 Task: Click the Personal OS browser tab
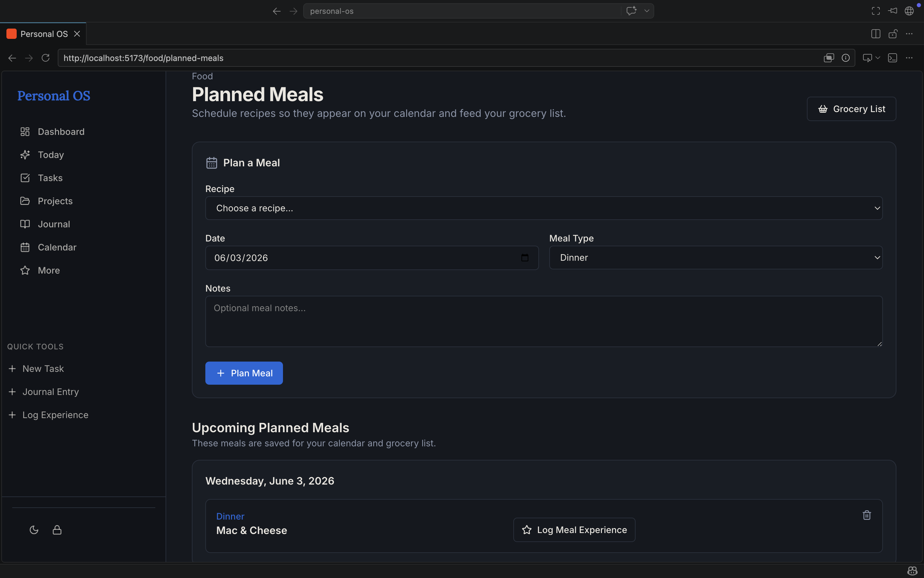click(x=43, y=34)
